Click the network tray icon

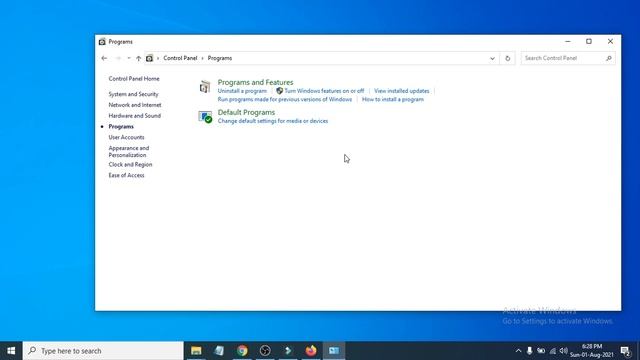click(553, 351)
